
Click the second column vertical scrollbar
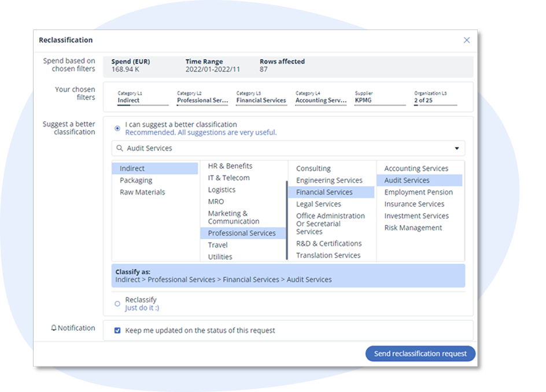[x=286, y=220]
